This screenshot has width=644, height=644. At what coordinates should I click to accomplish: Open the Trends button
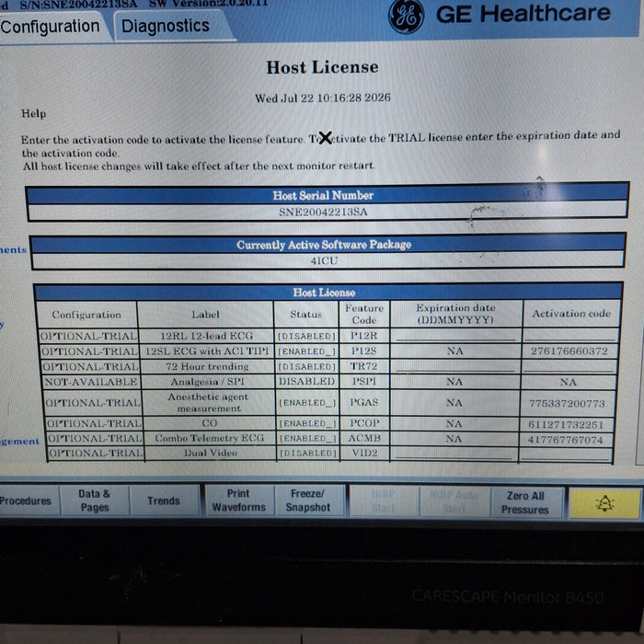(164, 500)
